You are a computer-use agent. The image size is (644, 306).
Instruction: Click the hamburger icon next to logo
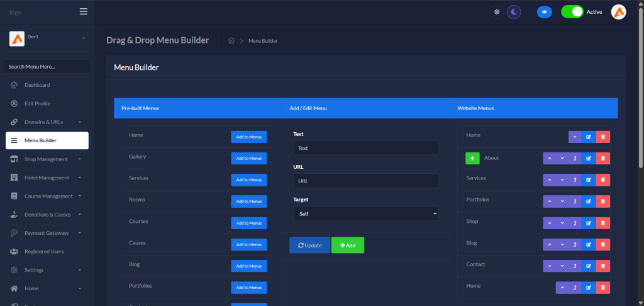[84, 12]
